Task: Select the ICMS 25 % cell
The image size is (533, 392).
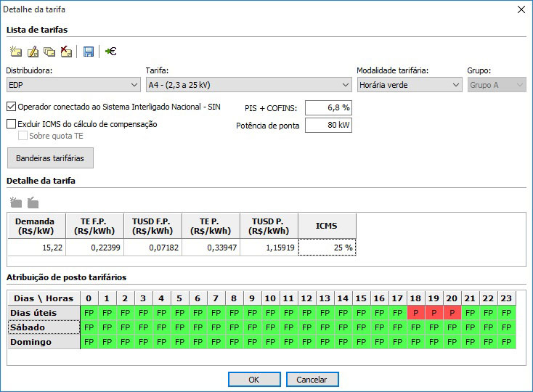Action: tap(327, 248)
